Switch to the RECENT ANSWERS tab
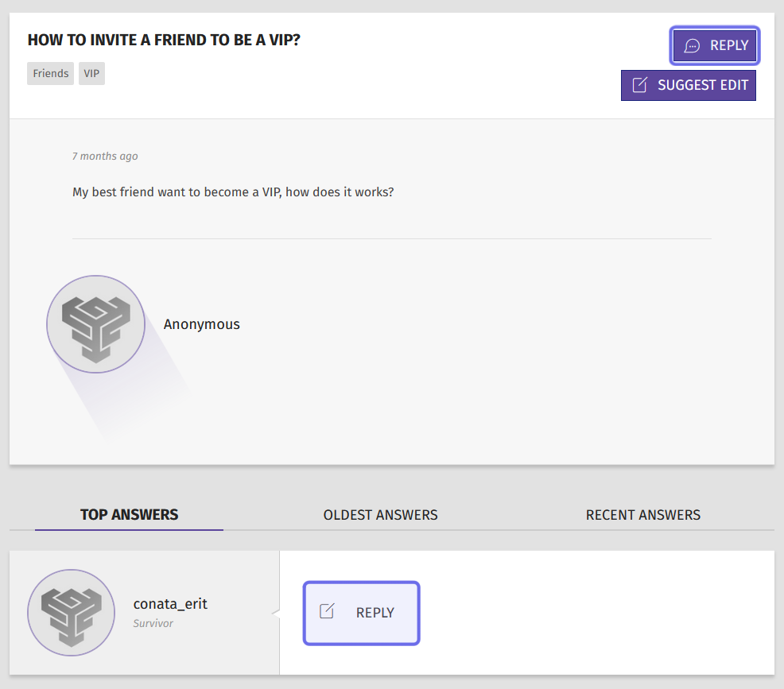Image resolution: width=784 pixels, height=689 pixels. click(x=643, y=515)
